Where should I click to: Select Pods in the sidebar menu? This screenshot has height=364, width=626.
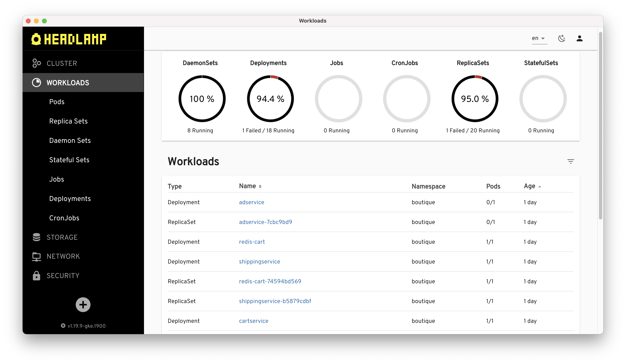tap(57, 102)
